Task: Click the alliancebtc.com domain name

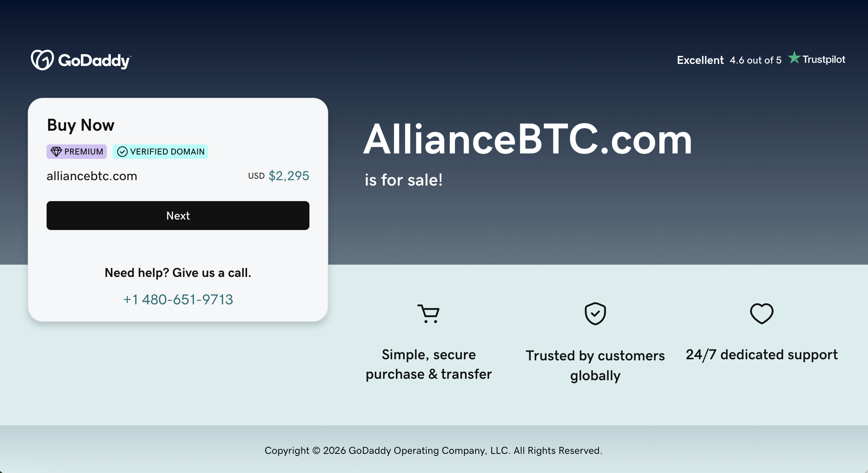Action: point(92,176)
